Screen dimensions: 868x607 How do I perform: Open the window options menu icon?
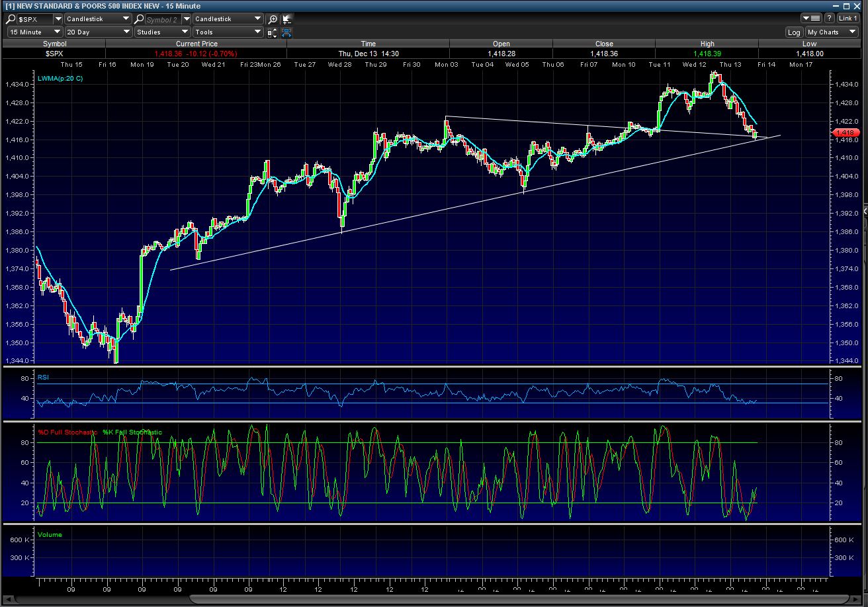[811, 19]
